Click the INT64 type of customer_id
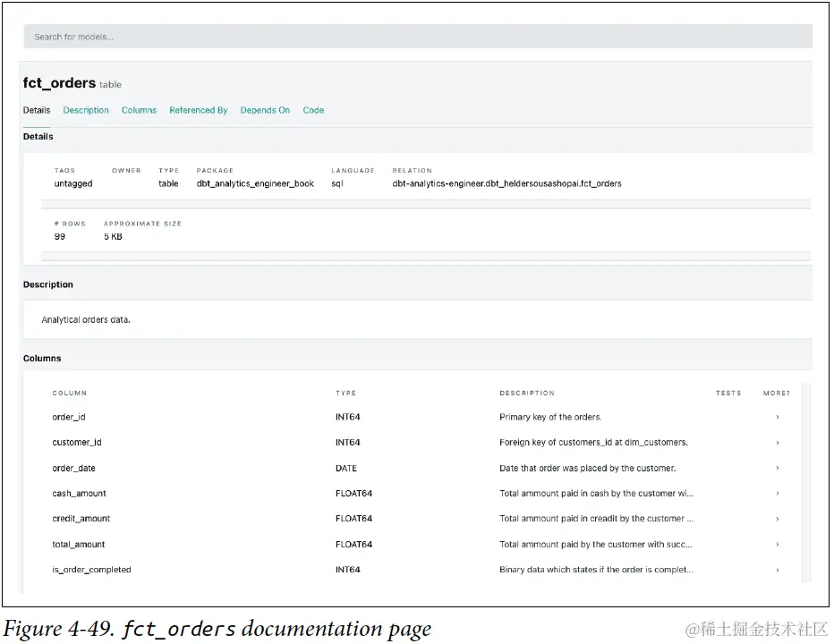Image resolution: width=834 pixels, height=644 pixels. pos(348,443)
